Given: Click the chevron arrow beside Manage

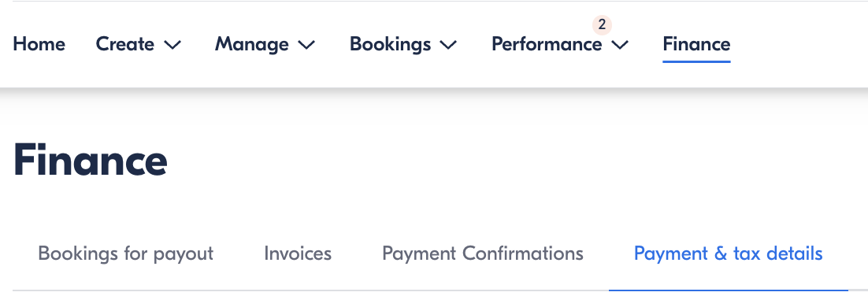Looking at the screenshot, I should pos(306,45).
